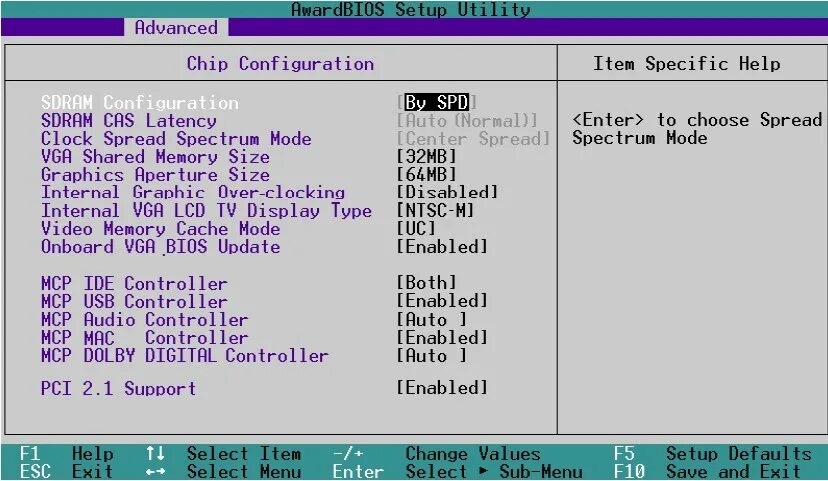Select the Advanced menu tab

coord(176,27)
